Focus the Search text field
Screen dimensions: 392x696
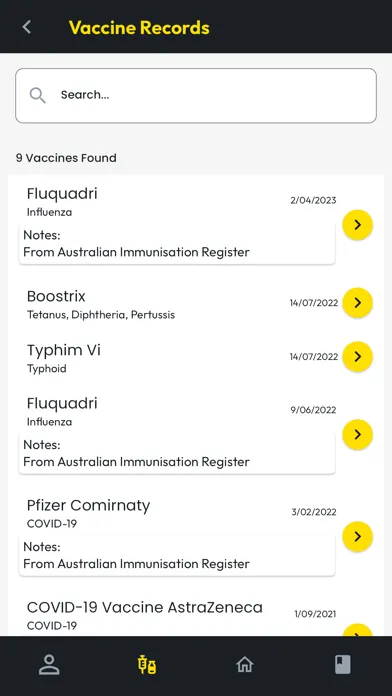click(196, 95)
